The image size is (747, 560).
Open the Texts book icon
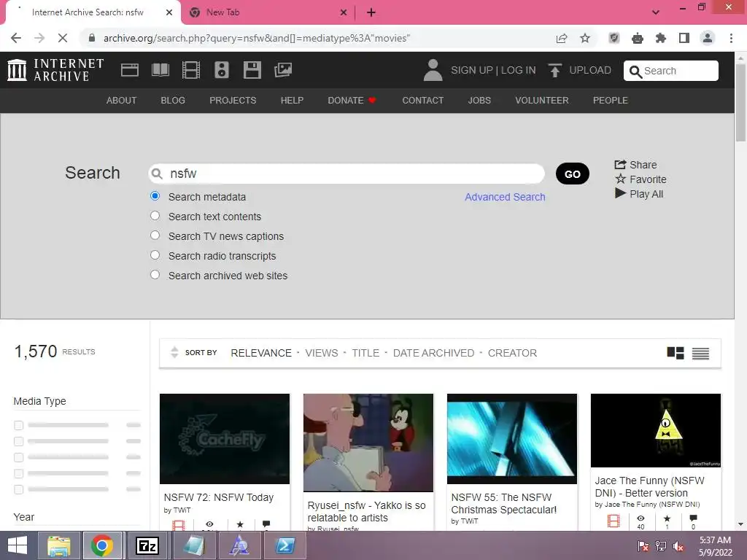(160, 70)
